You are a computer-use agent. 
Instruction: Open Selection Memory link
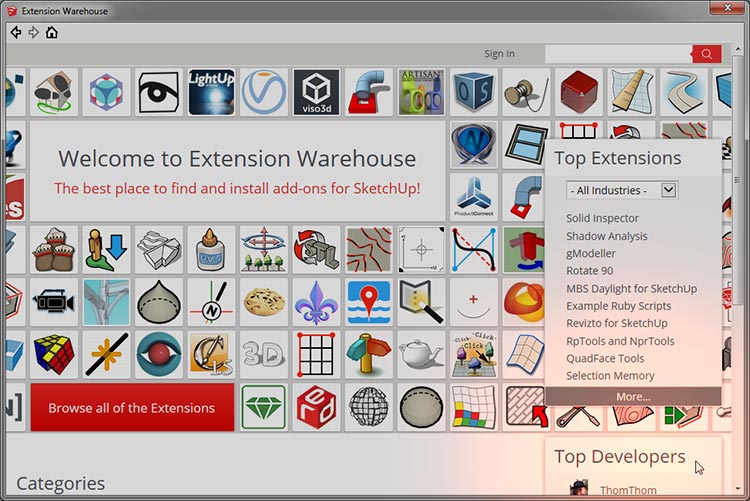click(610, 376)
